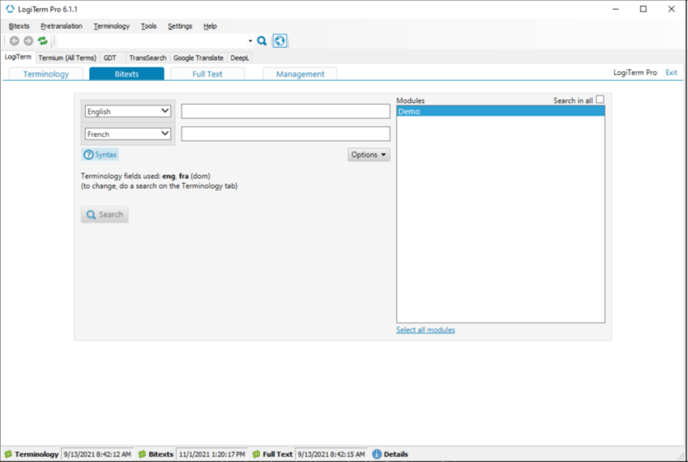Open the Pretranslation menu
The image size is (688, 462).
[61, 26]
